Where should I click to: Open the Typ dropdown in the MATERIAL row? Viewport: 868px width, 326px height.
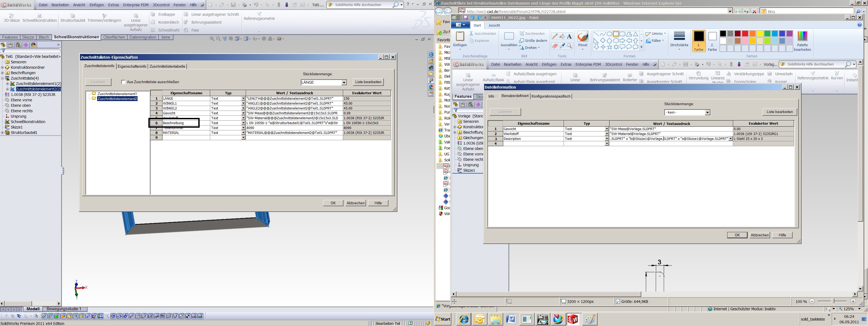click(x=243, y=133)
